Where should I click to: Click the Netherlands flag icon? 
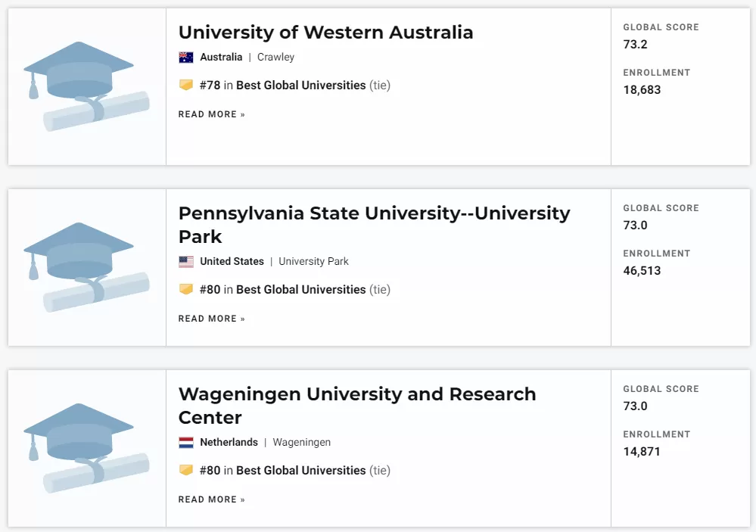click(186, 443)
